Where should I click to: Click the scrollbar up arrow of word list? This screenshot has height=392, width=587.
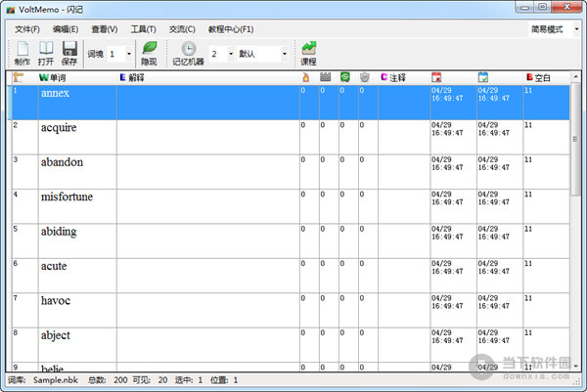[576, 76]
